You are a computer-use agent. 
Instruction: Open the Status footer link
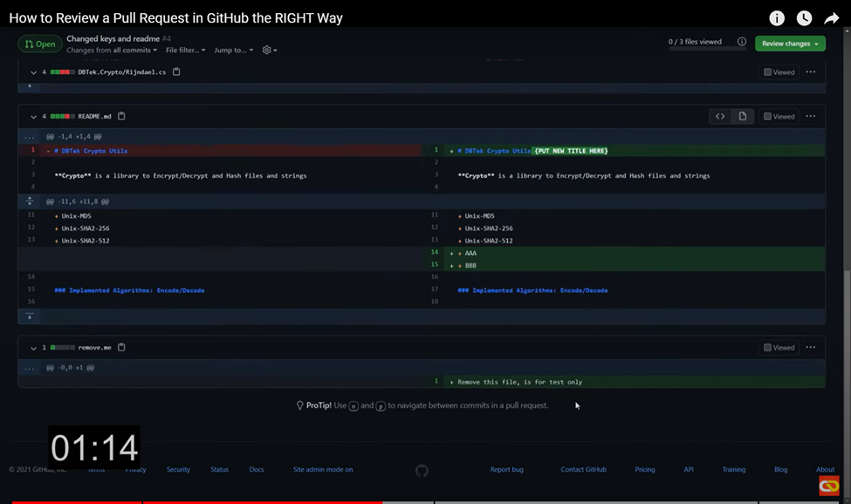(219, 469)
